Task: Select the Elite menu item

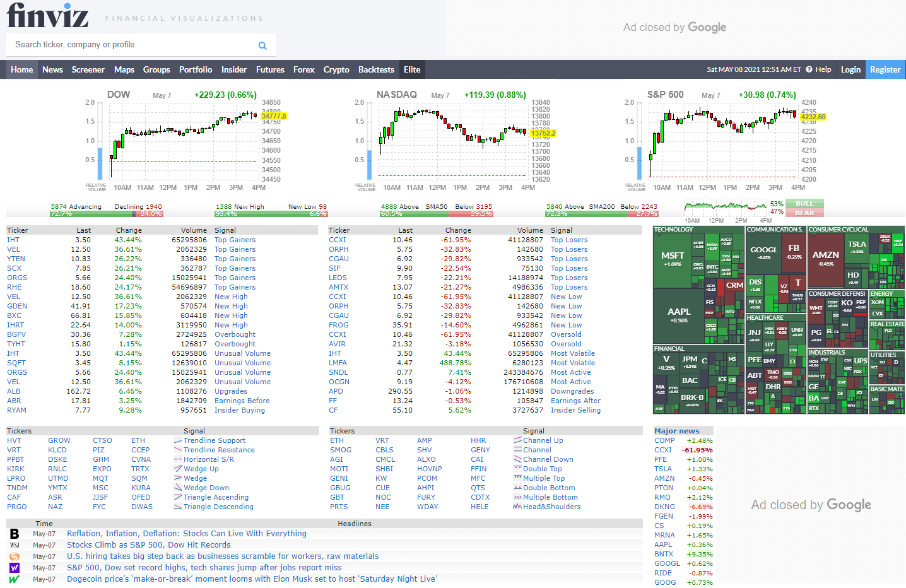Action: pos(412,69)
